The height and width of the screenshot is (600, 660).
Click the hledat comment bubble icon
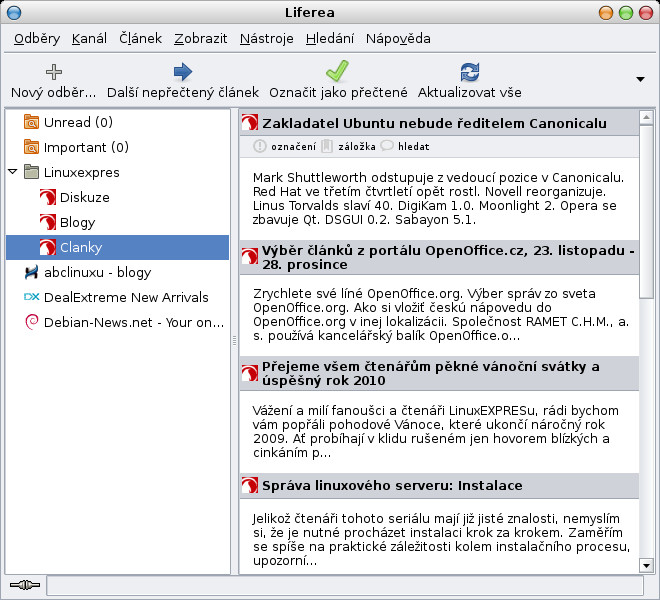click(387, 146)
